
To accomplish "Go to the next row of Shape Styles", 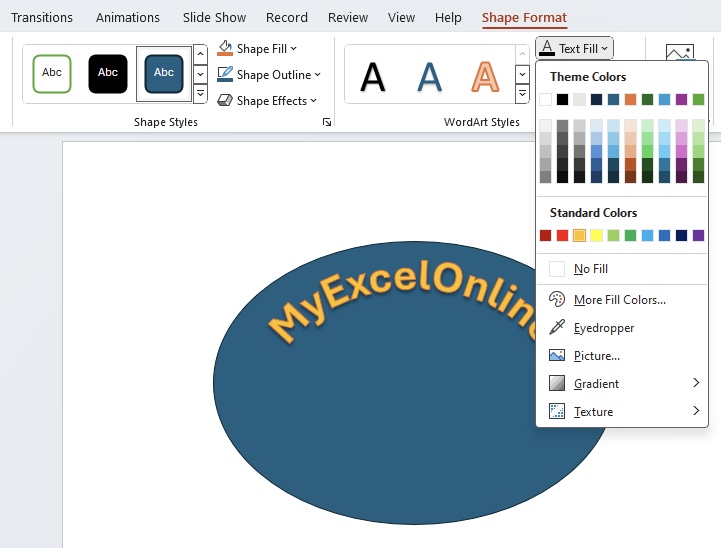I will pyautogui.click(x=200, y=74).
